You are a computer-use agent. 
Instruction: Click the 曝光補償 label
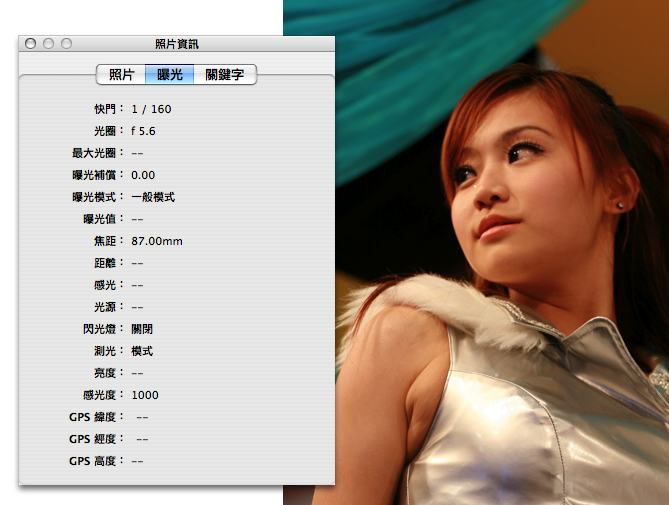click(98, 175)
